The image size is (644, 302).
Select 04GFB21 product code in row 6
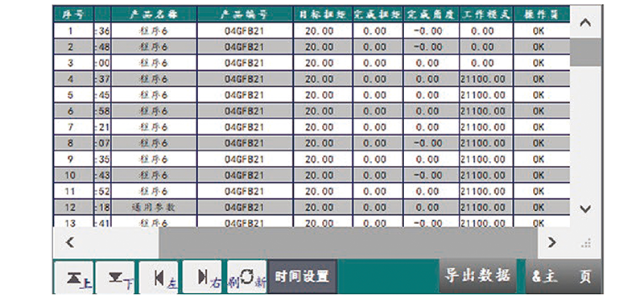pos(245,111)
